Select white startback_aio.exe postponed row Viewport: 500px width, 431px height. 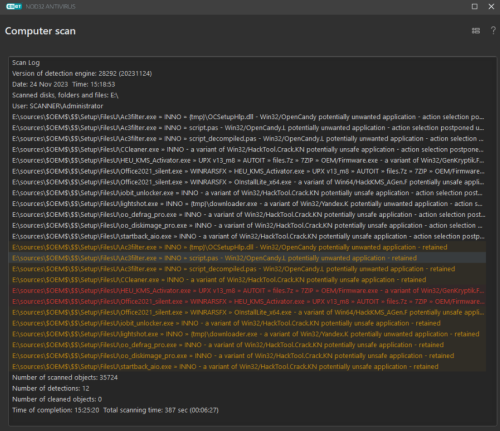click(x=248, y=236)
